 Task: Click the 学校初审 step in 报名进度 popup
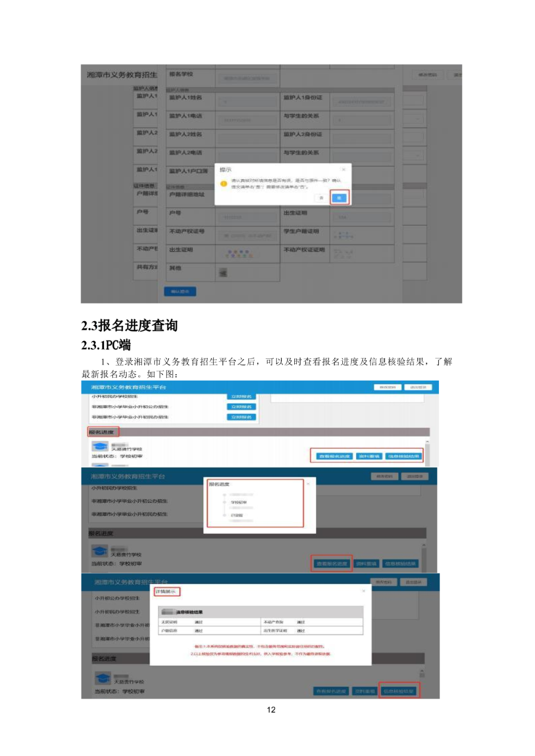click(x=239, y=503)
